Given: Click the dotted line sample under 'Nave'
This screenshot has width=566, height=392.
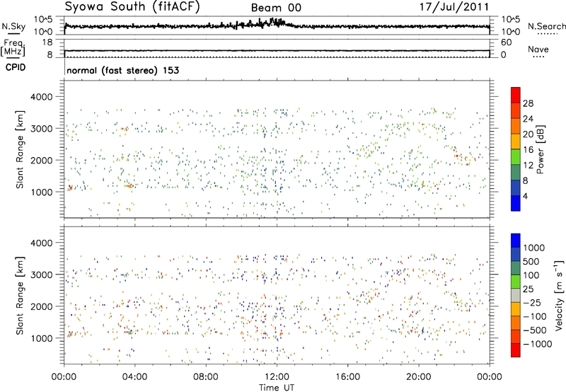Looking at the screenshot, I should coord(538,57).
